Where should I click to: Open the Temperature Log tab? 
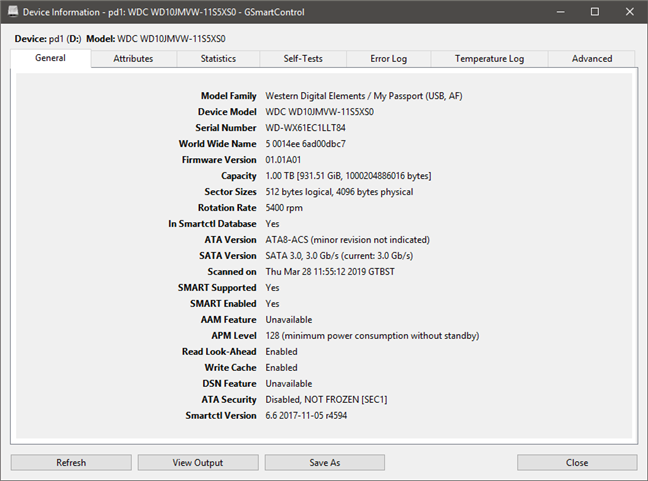(x=489, y=59)
